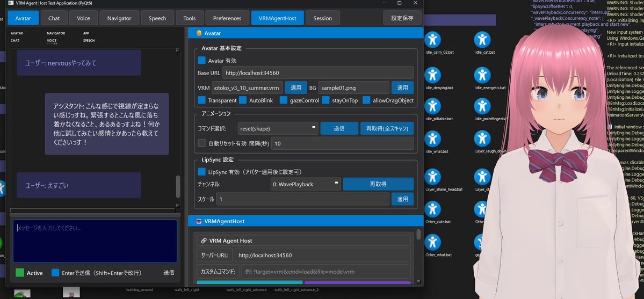The width and height of the screenshot is (644, 299).
Task: Select the Idle_denying.bat icon
Action: pos(432,75)
